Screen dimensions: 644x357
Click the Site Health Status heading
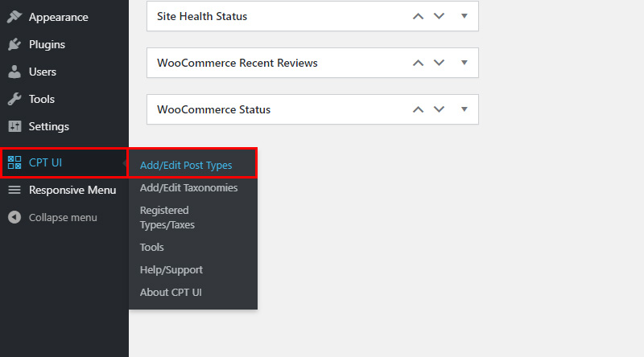[x=202, y=16]
